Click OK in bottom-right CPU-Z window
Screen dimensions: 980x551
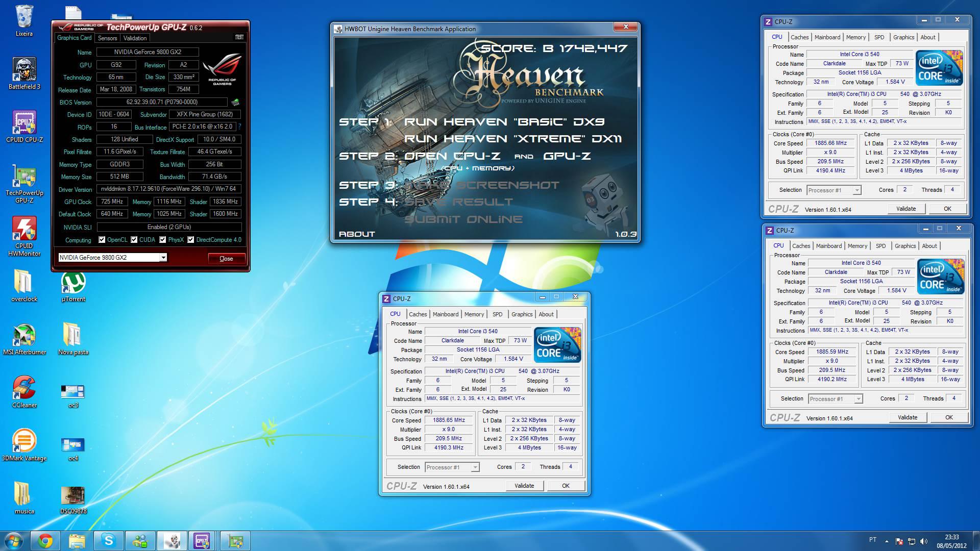click(949, 417)
